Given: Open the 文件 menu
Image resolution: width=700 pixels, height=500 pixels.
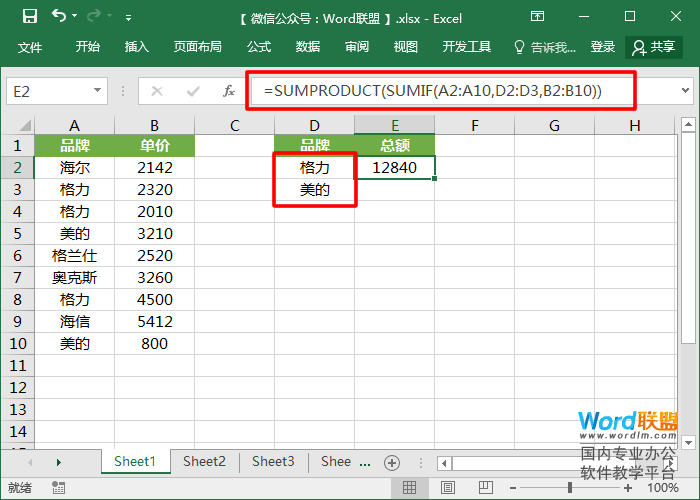Looking at the screenshot, I should tap(30, 47).
